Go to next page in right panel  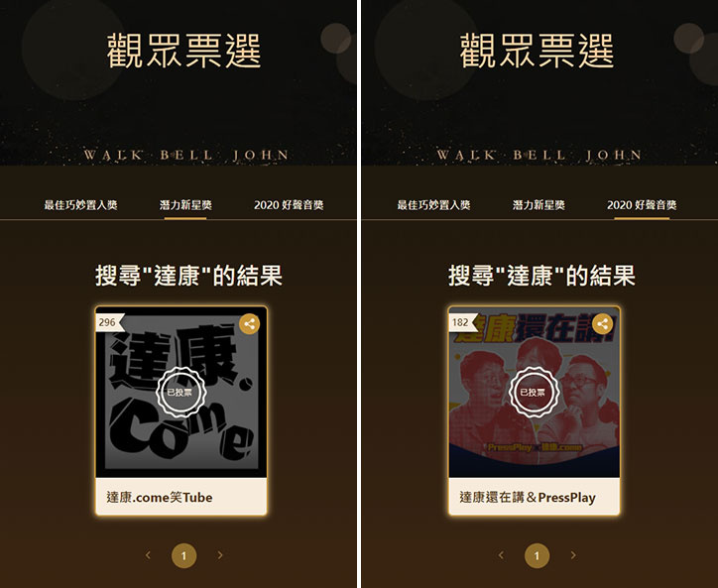[x=573, y=555]
